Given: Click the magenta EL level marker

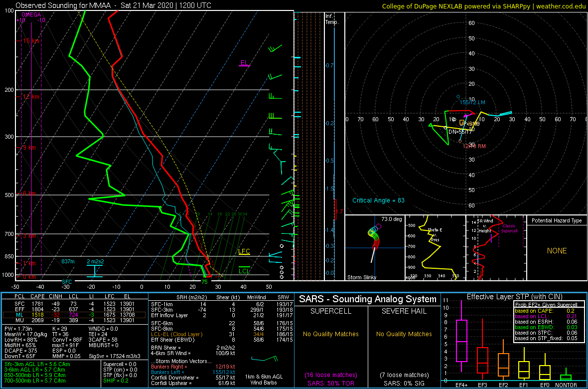Looking at the screenshot, I should [x=244, y=63].
